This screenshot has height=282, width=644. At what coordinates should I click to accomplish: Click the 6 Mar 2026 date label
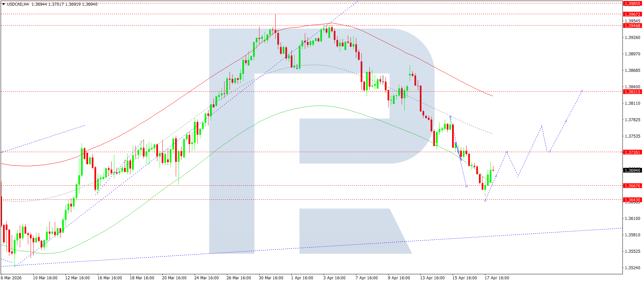11,278
